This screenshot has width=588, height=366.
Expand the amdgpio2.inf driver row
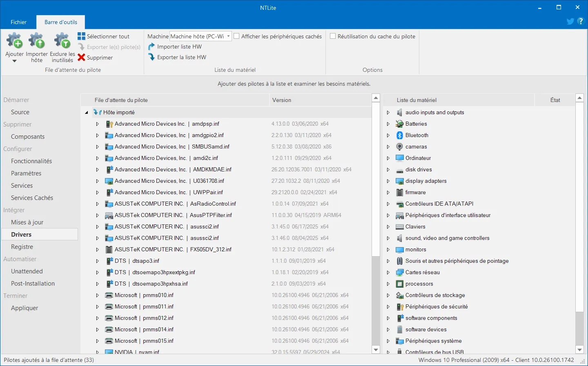coord(97,135)
